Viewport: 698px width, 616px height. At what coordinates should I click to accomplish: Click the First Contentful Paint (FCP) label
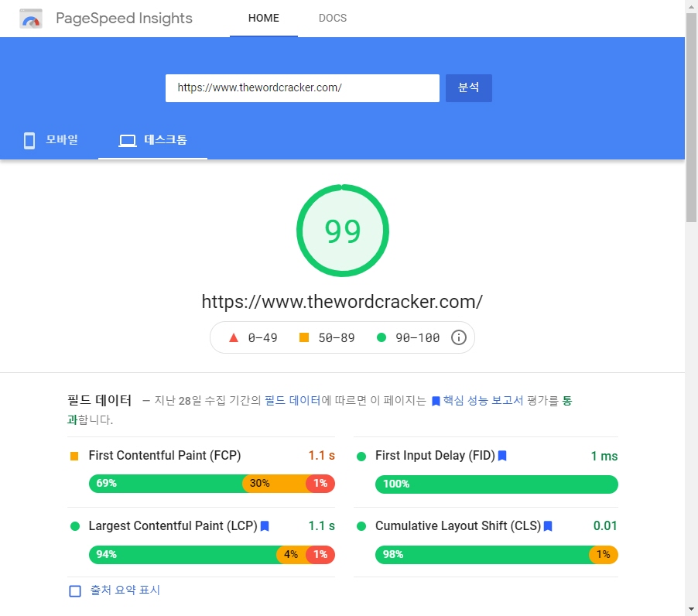point(165,455)
